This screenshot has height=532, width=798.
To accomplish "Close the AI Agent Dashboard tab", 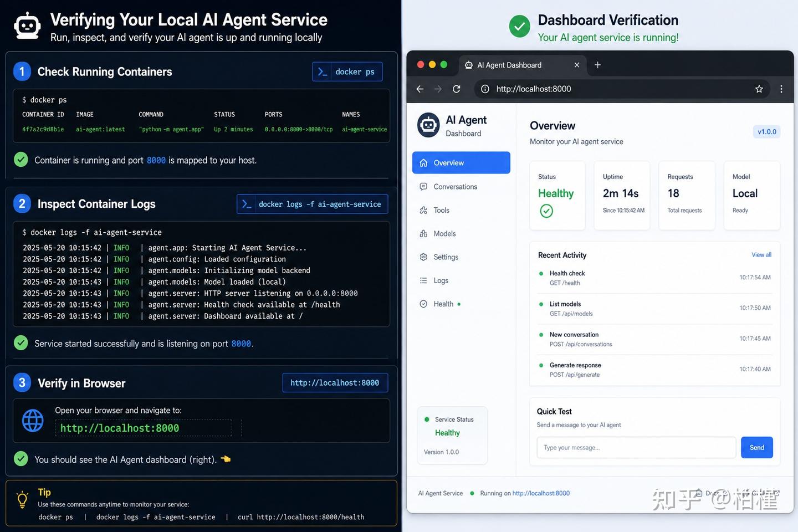I will coord(577,65).
